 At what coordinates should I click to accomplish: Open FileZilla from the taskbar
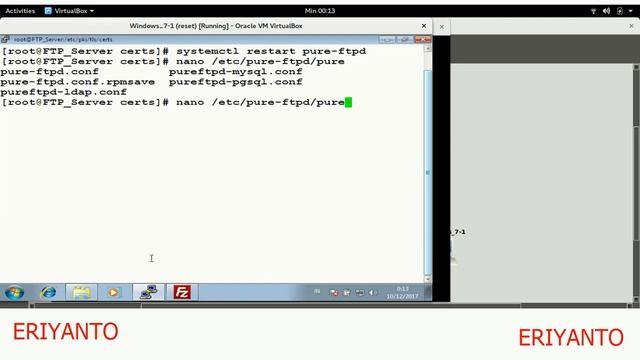click(182, 292)
